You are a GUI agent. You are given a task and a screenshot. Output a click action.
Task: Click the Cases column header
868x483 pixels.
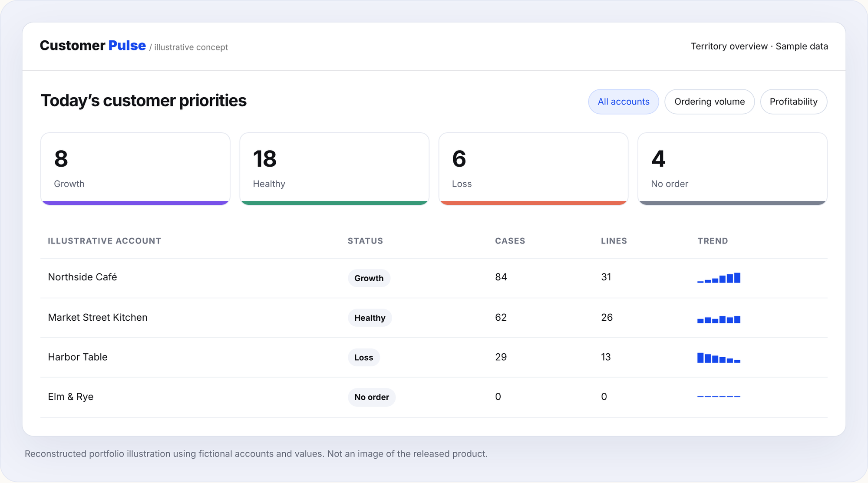click(x=510, y=241)
